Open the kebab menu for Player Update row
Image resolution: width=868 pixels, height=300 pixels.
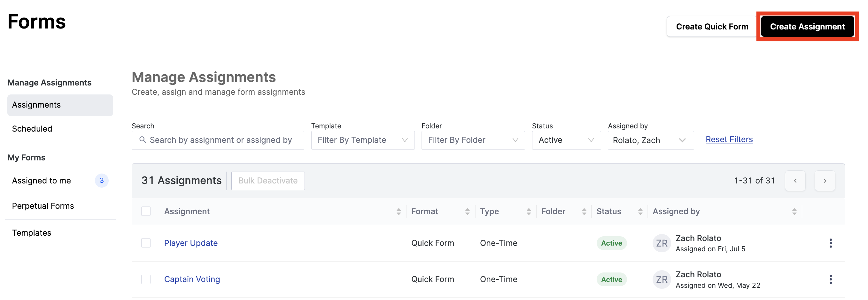[x=831, y=243]
